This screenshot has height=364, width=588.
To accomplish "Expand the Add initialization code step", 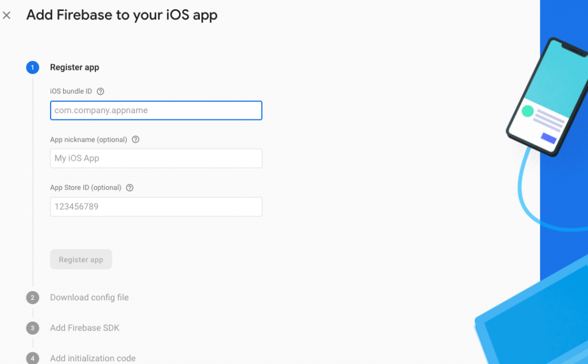I will (x=92, y=358).
